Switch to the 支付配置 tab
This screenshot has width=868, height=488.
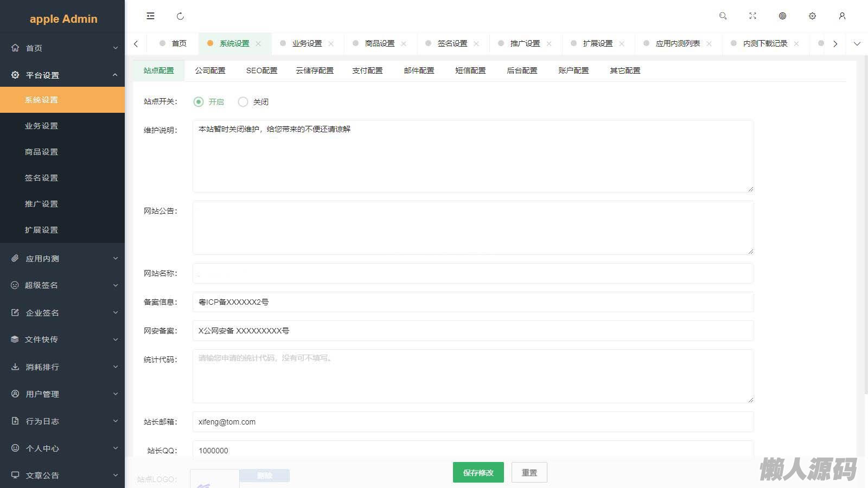click(367, 70)
